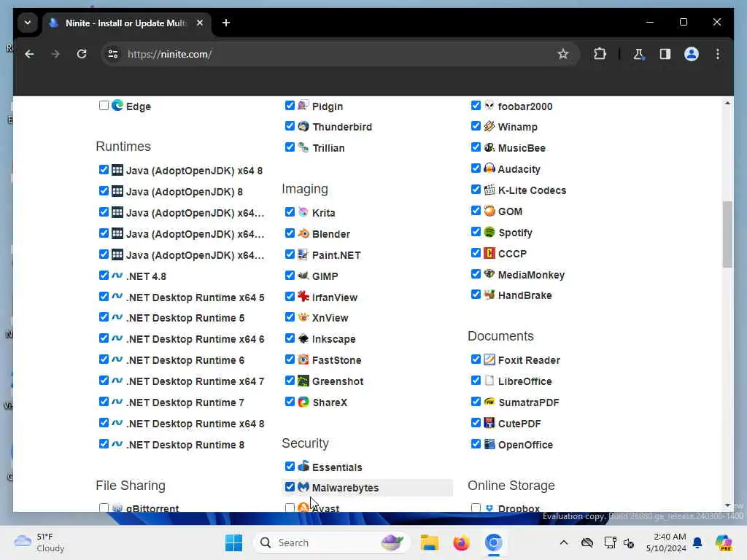Image resolution: width=747 pixels, height=560 pixels.
Task: Click the Pidgin app icon
Action: point(303,105)
